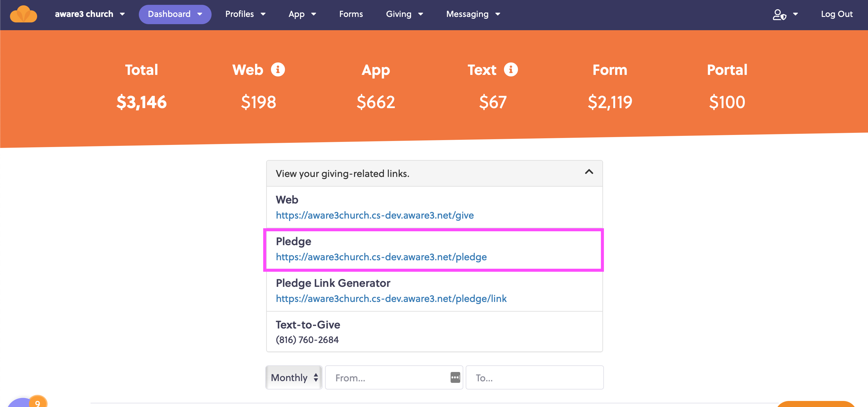868x407 pixels.
Task: Click the Total $3,146 amount
Action: [142, 102]
